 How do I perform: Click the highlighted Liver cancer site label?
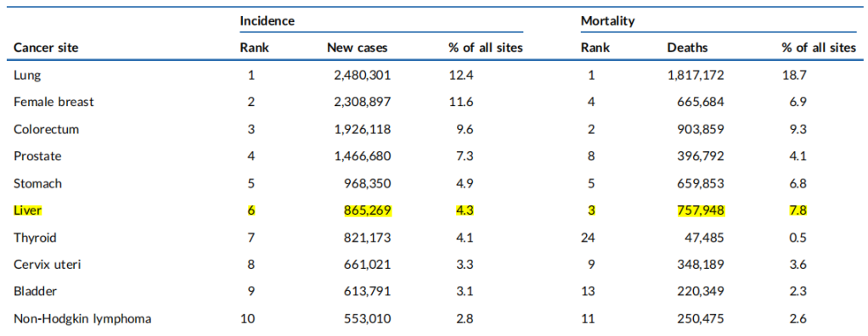(x=28, y=210)
